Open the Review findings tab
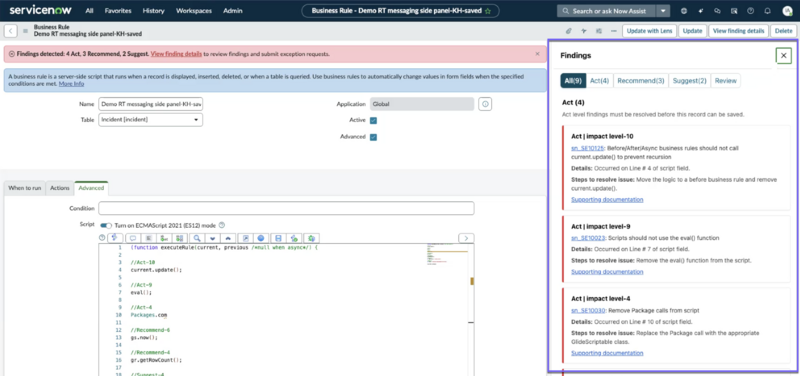Screen dimensions: 800x376 click(726, 81)
